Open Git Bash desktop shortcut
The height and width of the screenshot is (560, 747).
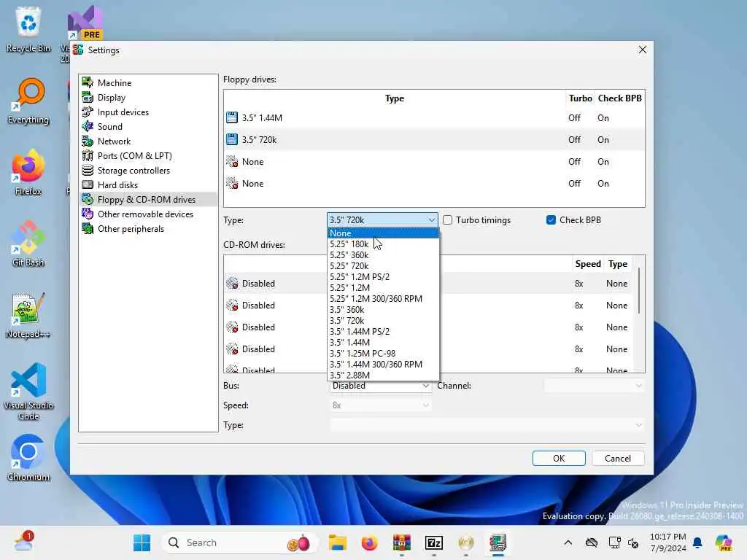coord(28,244)
